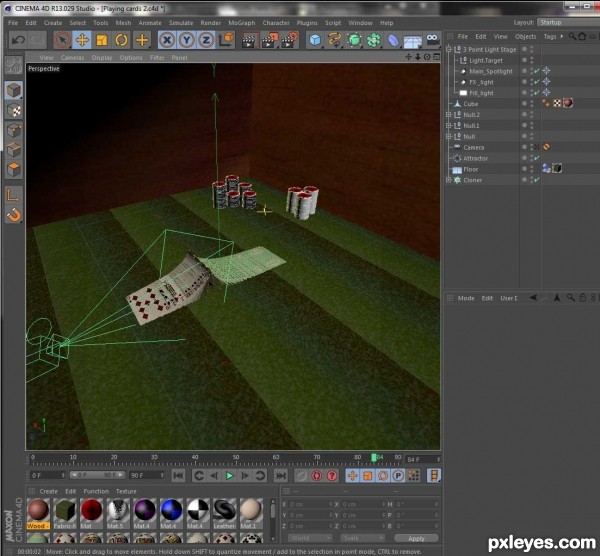Image resolution: width=600 pixels, height=556 pixels.
Task: Toggle enable checkmark of Fill_light
Action: [536, 93]
